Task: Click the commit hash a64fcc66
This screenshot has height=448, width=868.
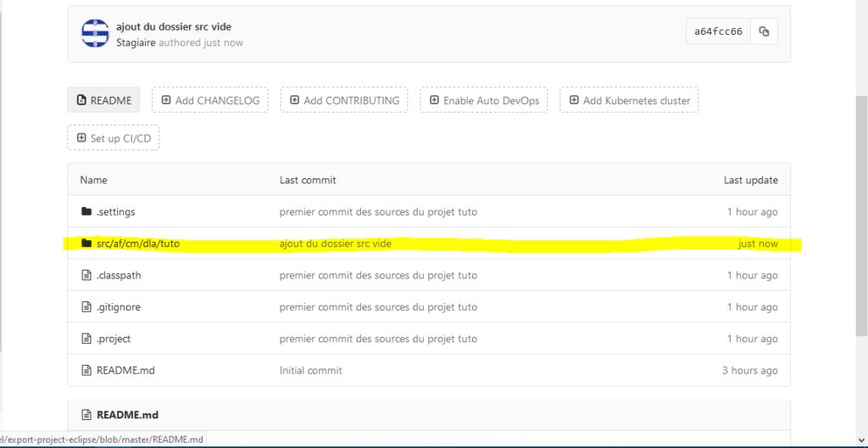Action: [x=718, y=31]
